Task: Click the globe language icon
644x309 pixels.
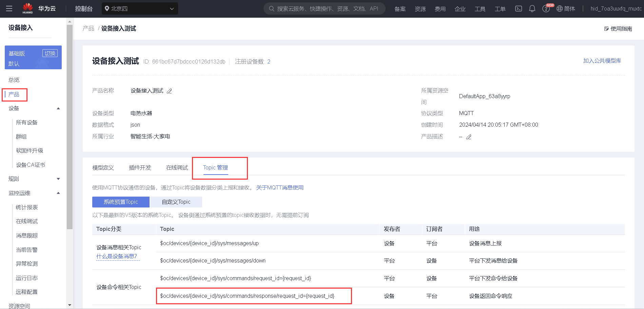Action: [x=560, y=8]
